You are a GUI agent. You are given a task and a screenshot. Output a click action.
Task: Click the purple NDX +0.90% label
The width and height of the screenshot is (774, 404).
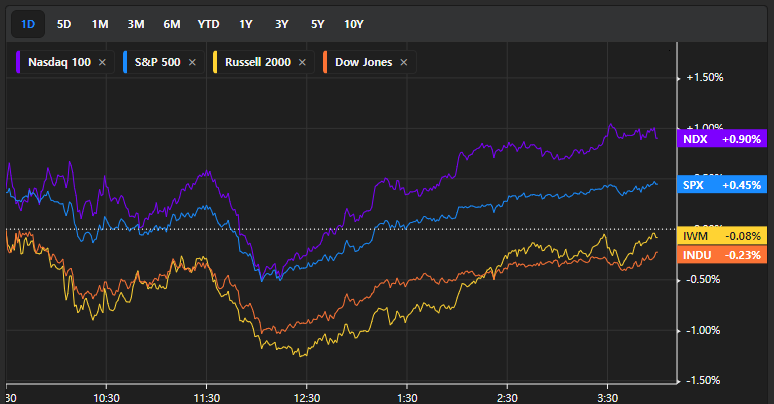click(721, 139)
